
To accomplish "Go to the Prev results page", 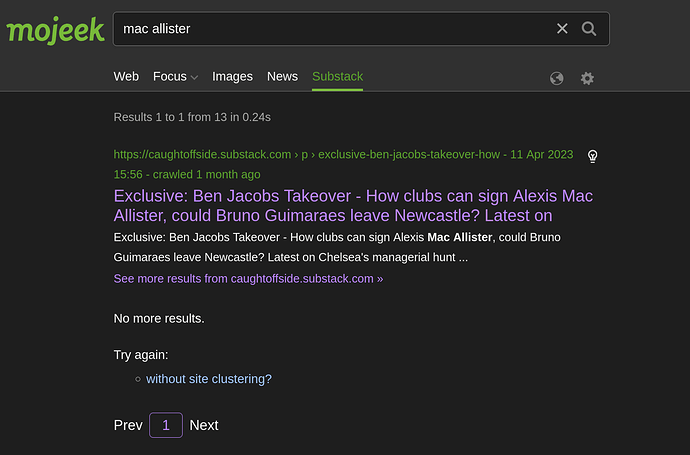I will (x=128, y=425).
